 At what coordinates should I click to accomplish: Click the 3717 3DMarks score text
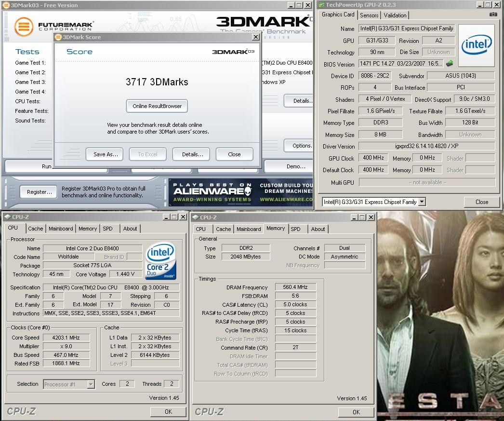(x=157, y=82)
